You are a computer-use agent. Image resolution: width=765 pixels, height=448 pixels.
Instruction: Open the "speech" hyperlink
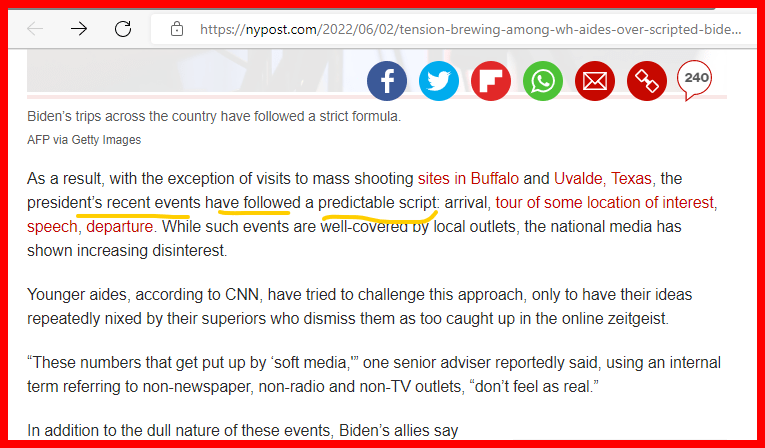tap(52, 227)
